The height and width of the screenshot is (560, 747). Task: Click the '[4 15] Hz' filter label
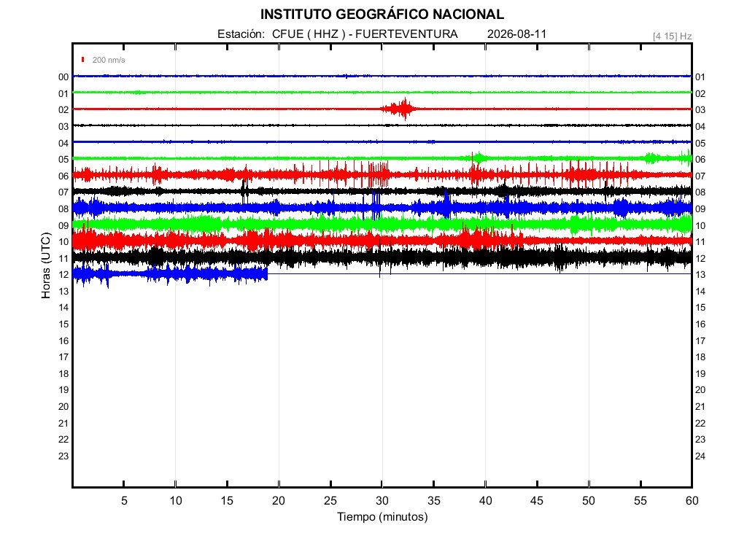click(672, 36)
